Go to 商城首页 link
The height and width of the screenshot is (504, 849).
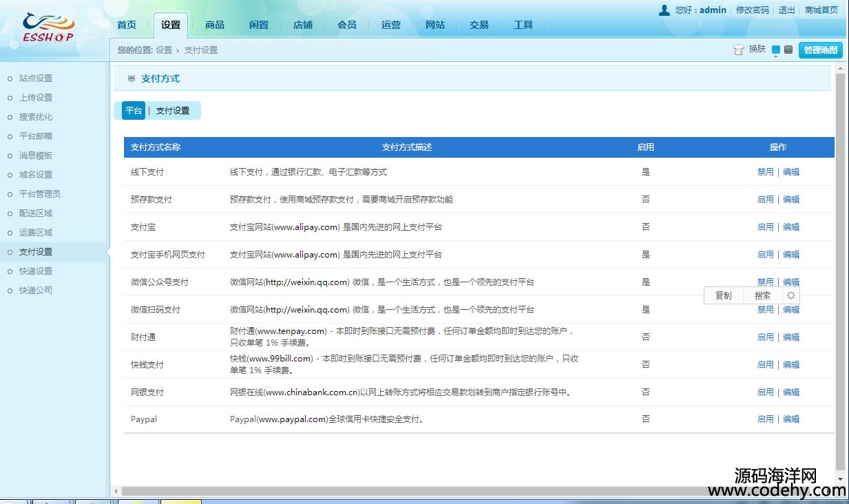(x=821, y=10)
